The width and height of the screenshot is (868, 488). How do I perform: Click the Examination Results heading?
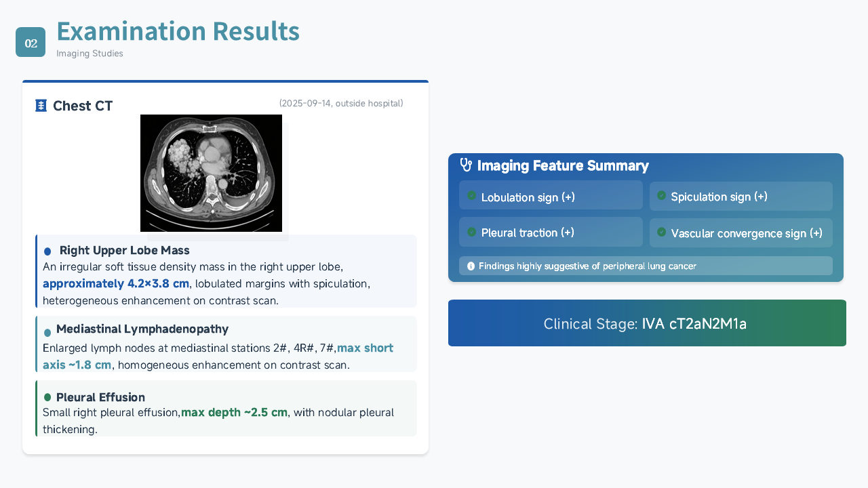pos(178,32)
